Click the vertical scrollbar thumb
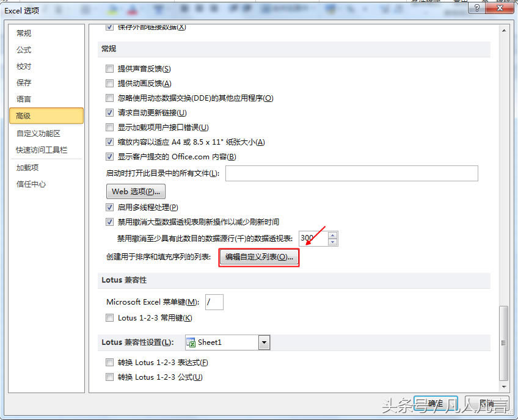The height and width of the screenshot is (420, 518). coord(504,344)
